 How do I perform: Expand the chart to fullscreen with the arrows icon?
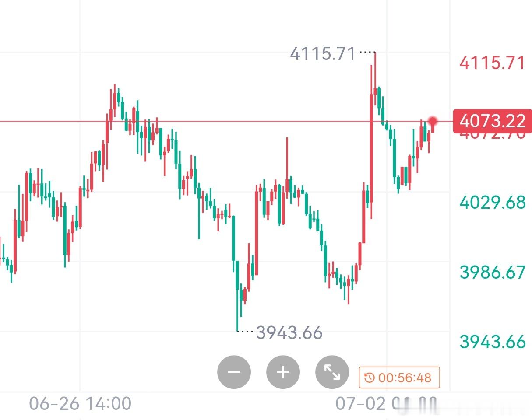[x=332, y=372]
